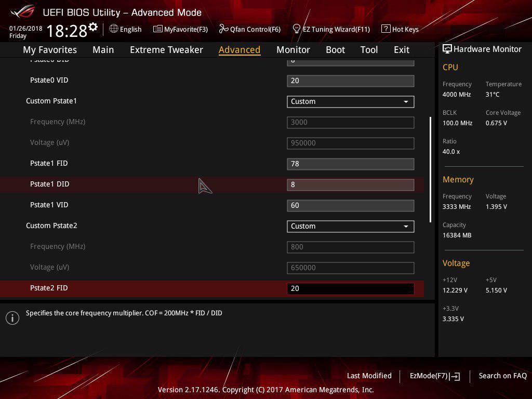Edit the Pstate1 FID value field

(x=351, y=164)
